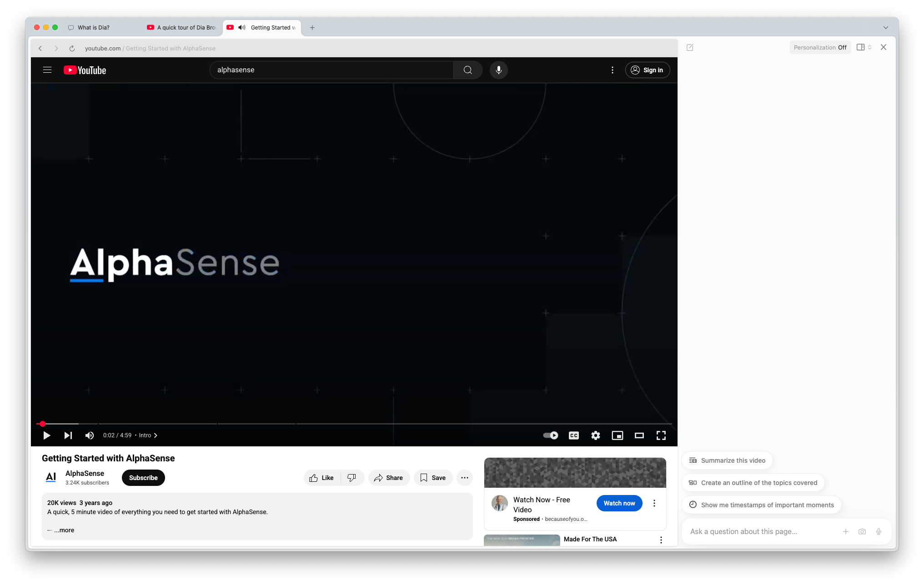Click the search magnifier button

[x=467, y=70]
